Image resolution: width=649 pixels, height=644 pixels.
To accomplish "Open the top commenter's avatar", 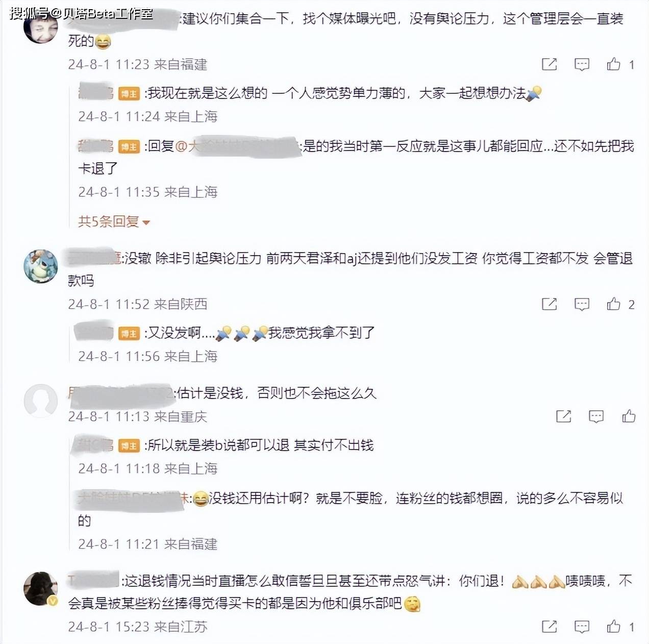I will click(41, 27).
